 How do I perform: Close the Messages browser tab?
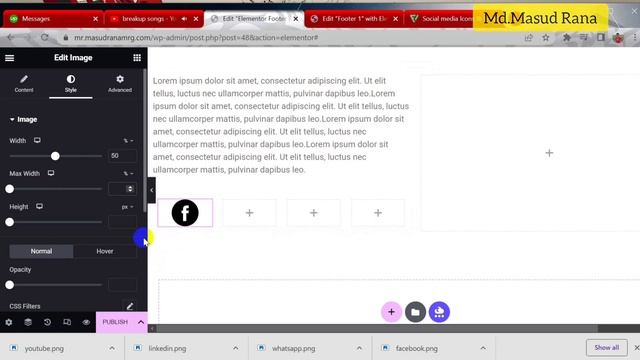click(x=96, y=19)
